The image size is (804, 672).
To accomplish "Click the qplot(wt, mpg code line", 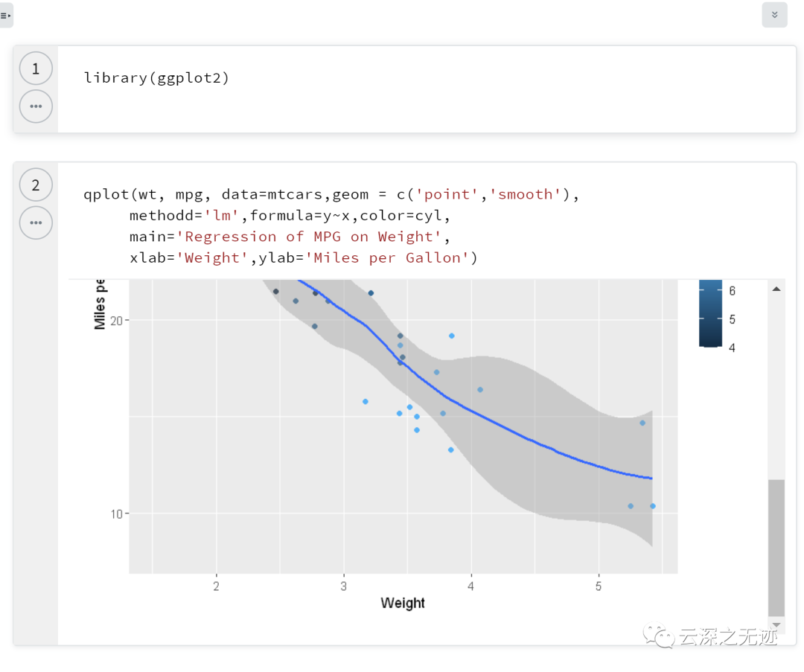I will pos(331,195).
